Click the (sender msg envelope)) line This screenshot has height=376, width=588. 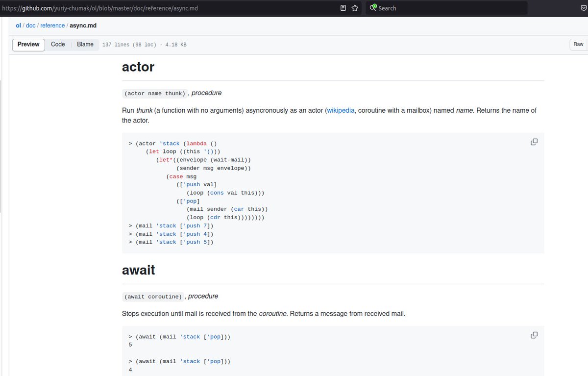(214, 168)
